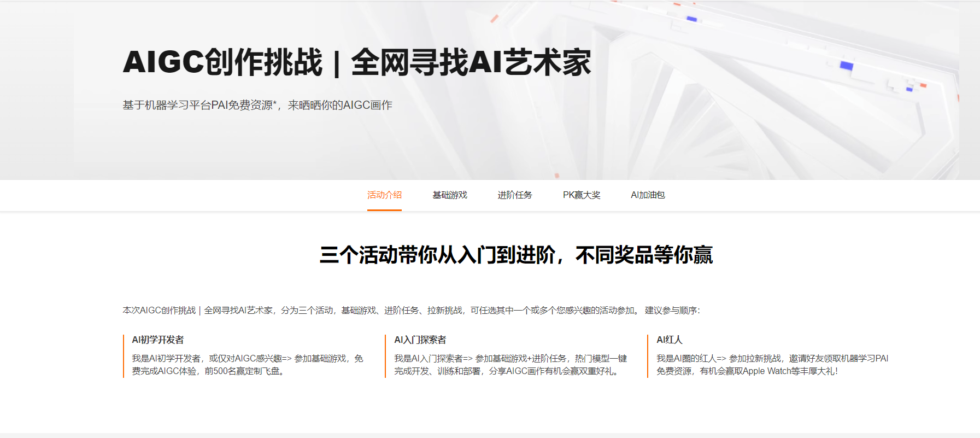Click the subtitle 基于机器学习平台PAI免费资源
980x438 pixels.
coord(257,105)
